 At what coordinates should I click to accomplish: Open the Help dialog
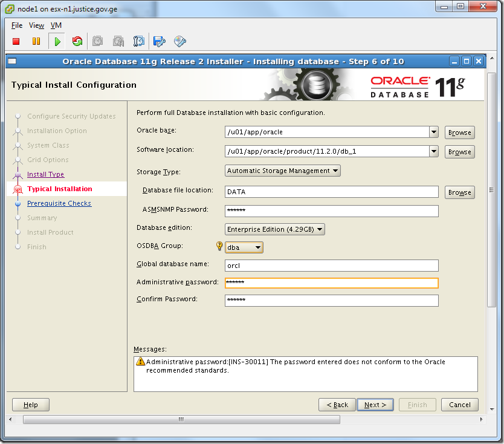point(30,405)
